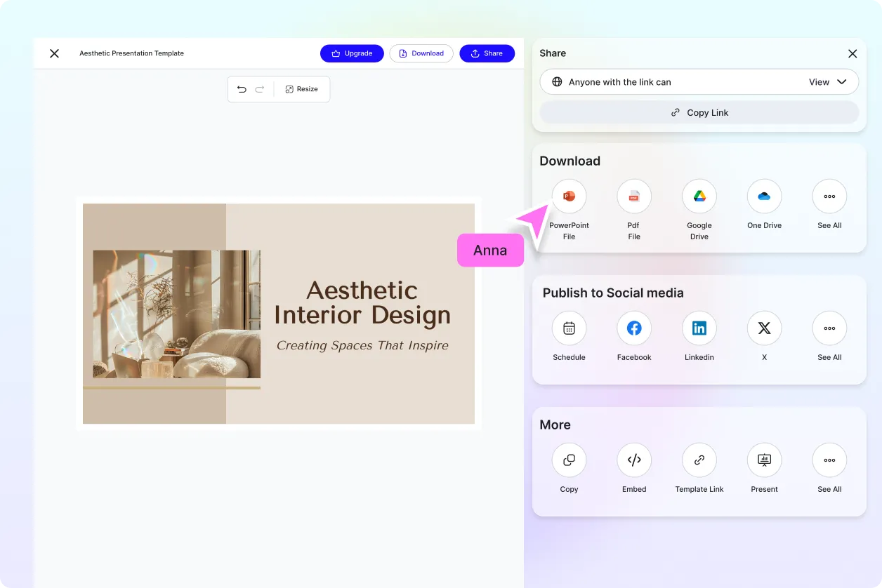Redo the last edit
This screenshot has height=588, width=882.
point(260,89)
